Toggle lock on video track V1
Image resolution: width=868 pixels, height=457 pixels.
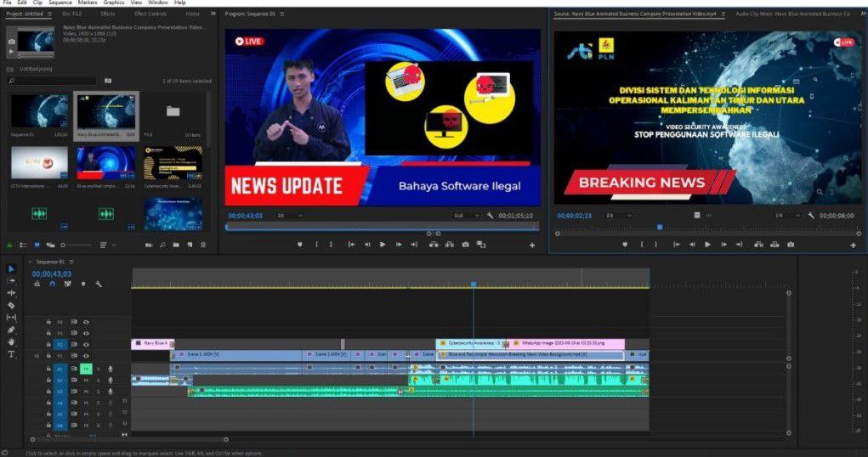pyautogui.click(x=48, y=357)
